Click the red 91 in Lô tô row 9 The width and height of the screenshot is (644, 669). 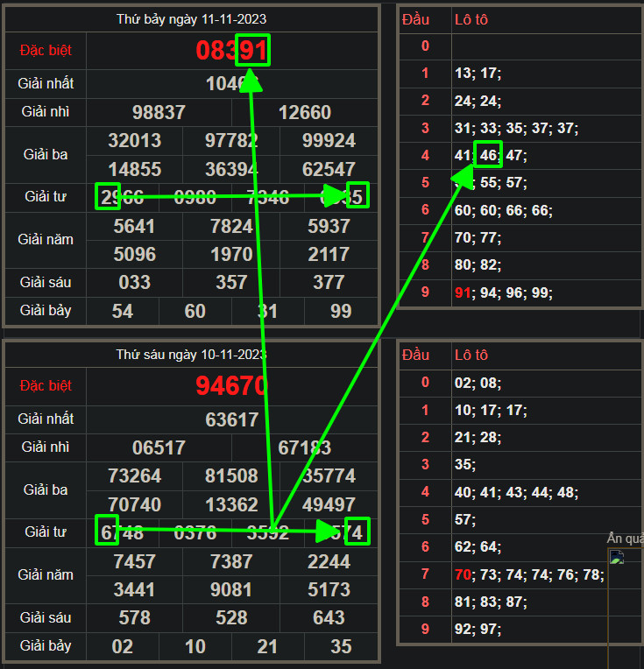463,292
